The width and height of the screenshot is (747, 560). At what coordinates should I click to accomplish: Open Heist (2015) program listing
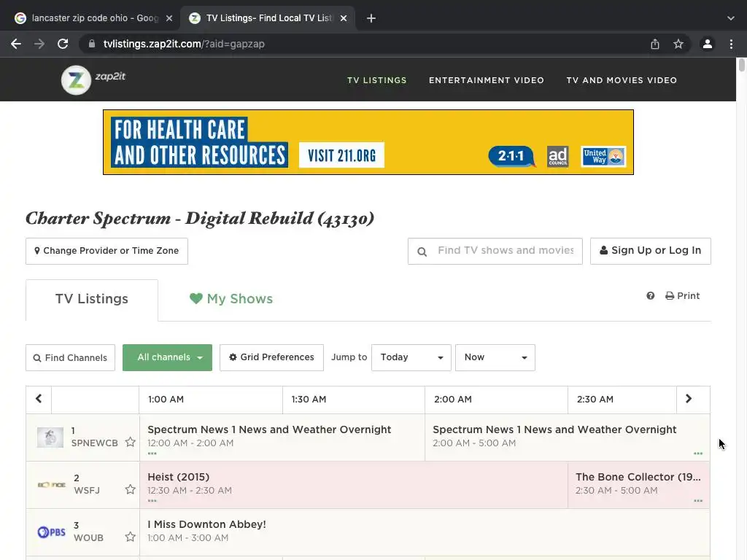[354, 485]
